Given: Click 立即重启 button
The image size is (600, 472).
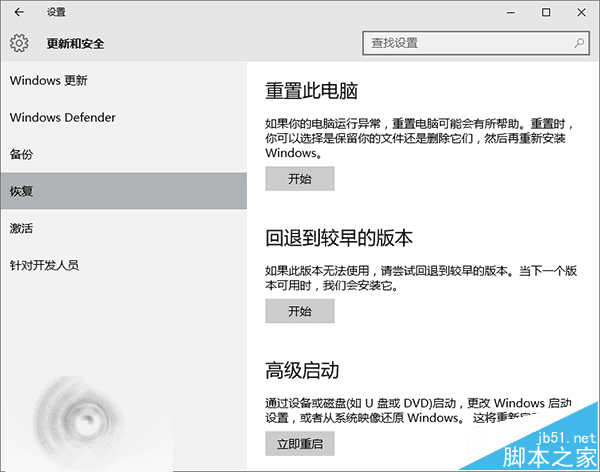Looking at the screenshot, I should click(x=300, y=443).
